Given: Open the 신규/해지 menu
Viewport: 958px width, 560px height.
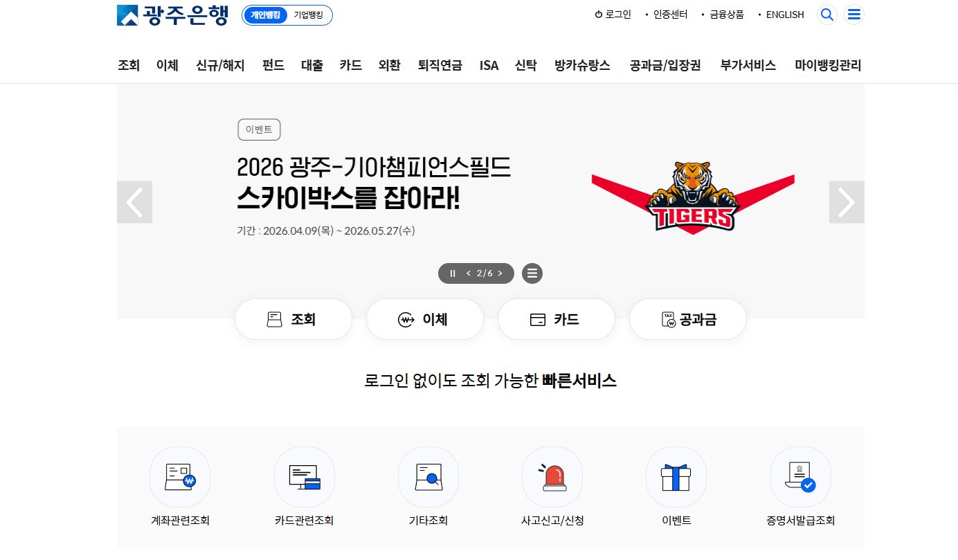Looking at the screenshot, I should [220, 66].
